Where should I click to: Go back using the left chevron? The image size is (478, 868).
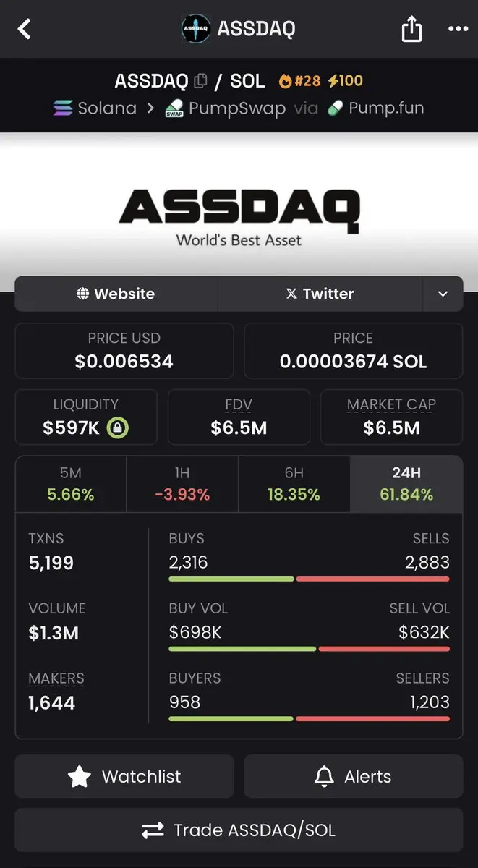(x=25, y=30)
